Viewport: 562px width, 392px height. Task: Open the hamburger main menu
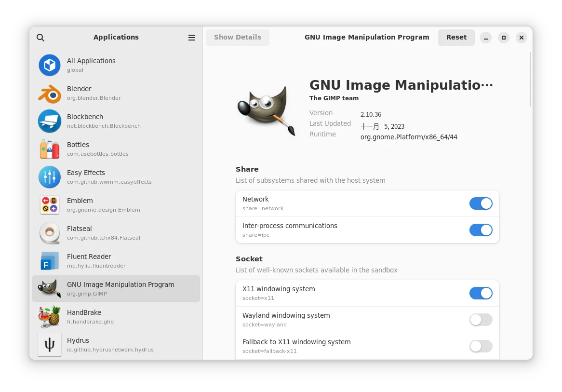pos(192,38)
